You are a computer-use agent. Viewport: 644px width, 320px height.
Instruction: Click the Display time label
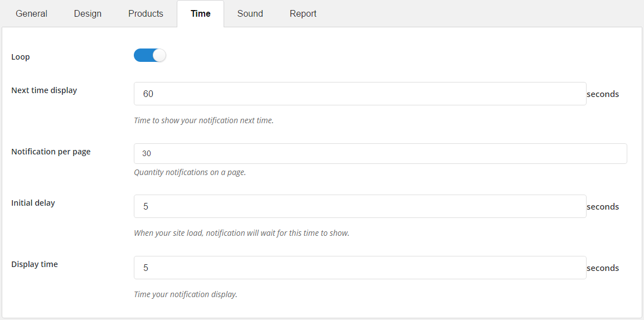click(x=35, y=264)
